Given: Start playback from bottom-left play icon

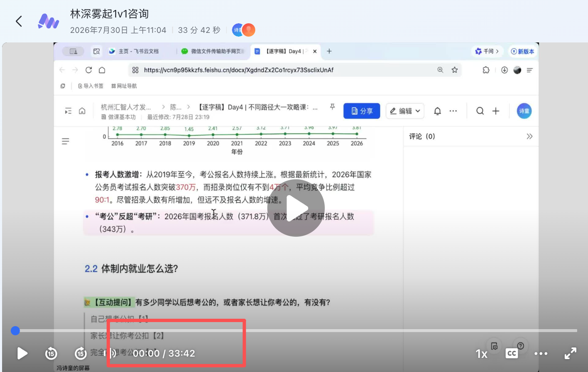Looking at the screenshot, I should 22,354.
